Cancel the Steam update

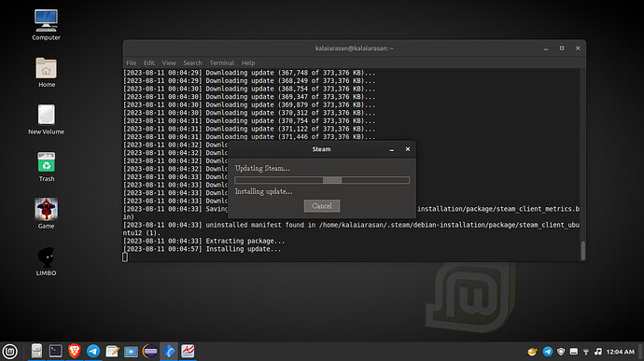pos(322,206)
